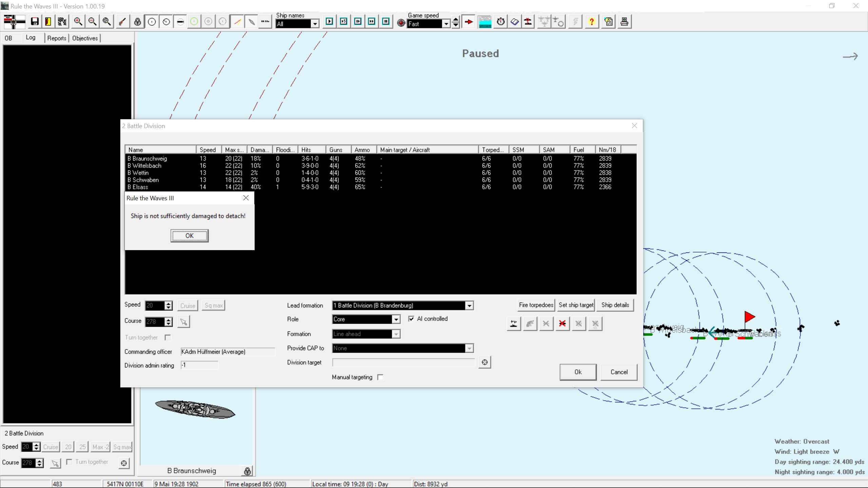This screenshot has width=868, height=488.
Task: Switch to the Reports tab
Action: pyautogui.click(x=57, y=38)
